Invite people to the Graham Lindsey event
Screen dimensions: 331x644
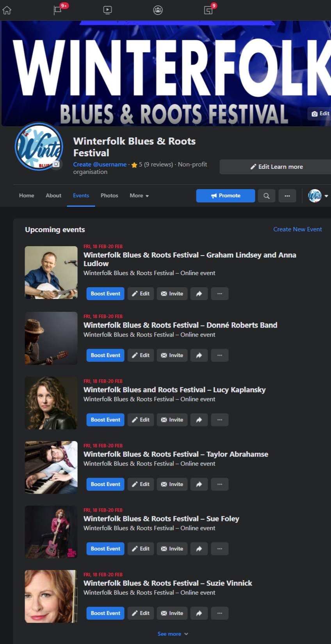172,294
